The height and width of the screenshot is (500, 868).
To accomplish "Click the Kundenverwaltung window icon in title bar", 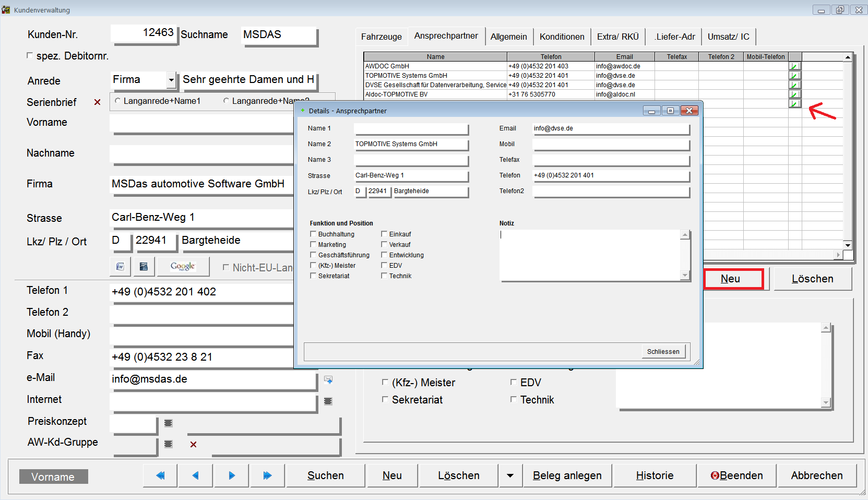I will 6,9.
